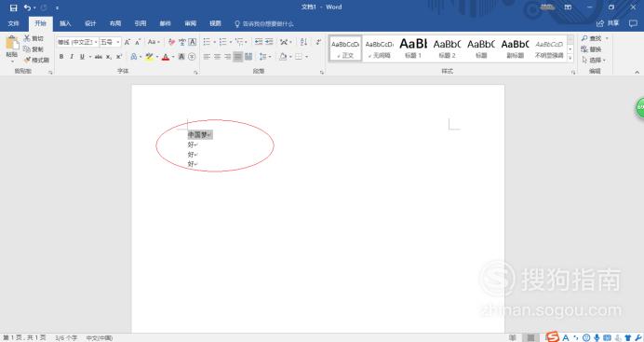644x342 pixels.
Task: Apply the 标题 1 heading style
Action: (413, 48)
